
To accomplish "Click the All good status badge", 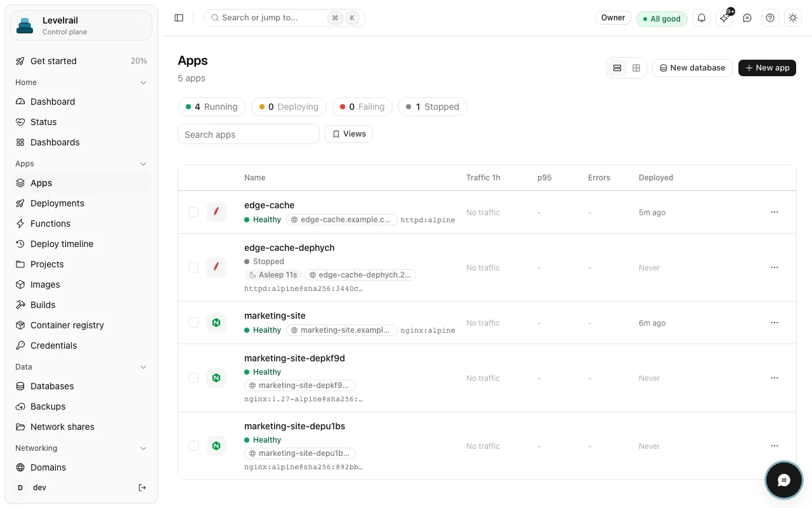I will (x=662, y=18).
